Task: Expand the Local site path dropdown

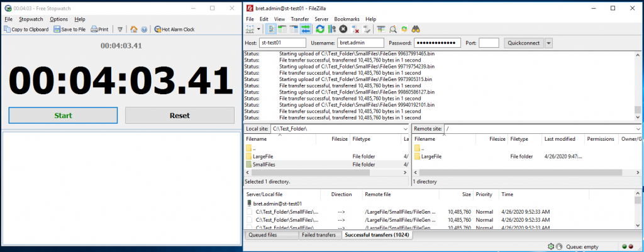Action: pos(404,128)
